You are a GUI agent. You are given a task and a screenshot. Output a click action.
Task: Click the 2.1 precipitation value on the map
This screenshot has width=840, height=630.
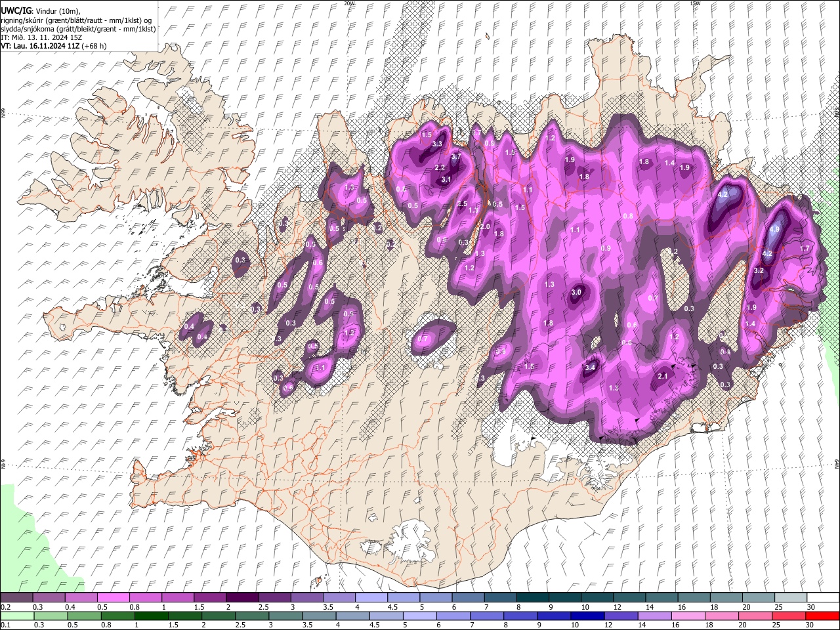click(662, 376)
